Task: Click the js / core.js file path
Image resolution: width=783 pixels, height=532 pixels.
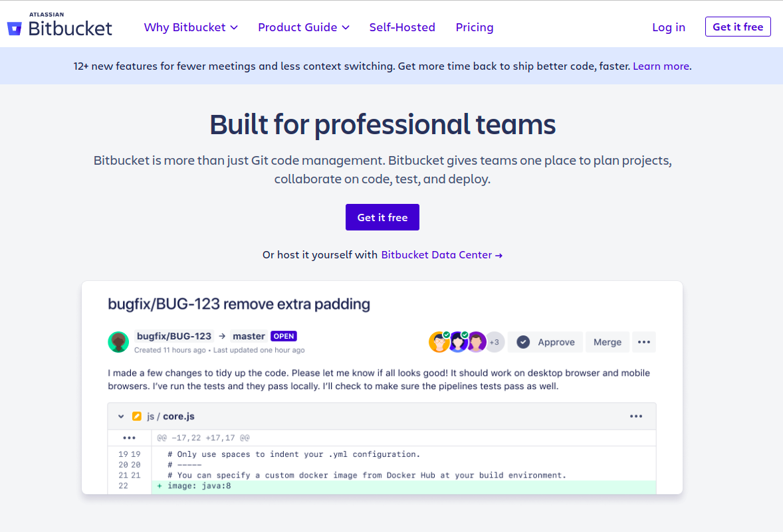Action: [x=171, y=416]
